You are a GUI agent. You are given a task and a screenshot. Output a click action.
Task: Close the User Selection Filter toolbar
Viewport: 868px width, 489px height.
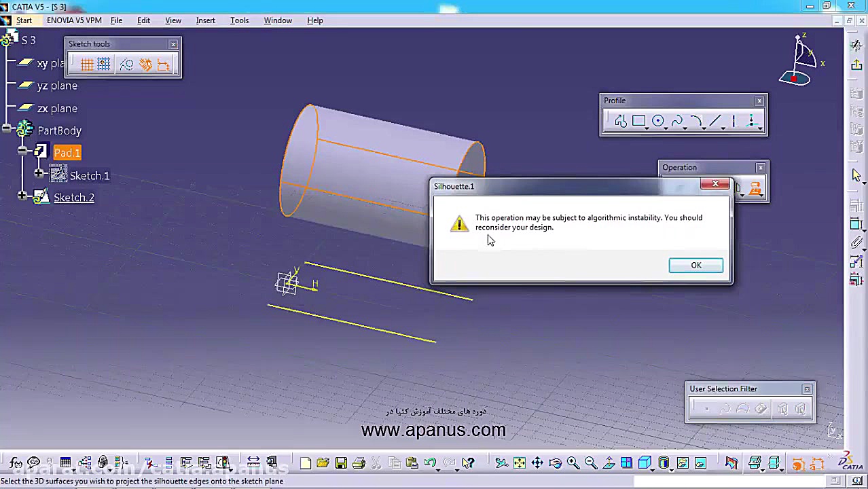pyautogui.click(x=807, y=389)
